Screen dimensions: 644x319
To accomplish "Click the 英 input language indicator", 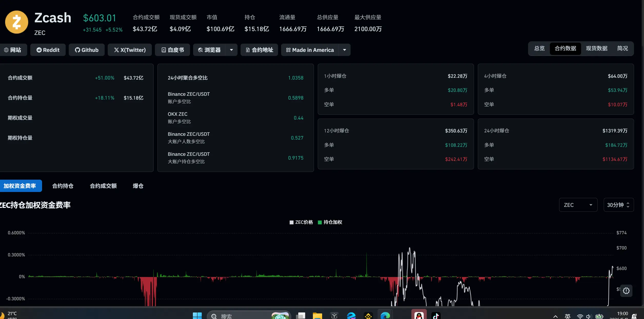I will pos(568,316).
